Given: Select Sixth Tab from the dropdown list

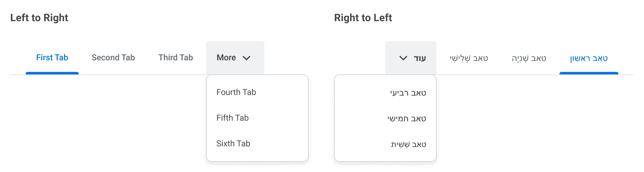Looking at the screenshot, I should [x=233, y=144].
